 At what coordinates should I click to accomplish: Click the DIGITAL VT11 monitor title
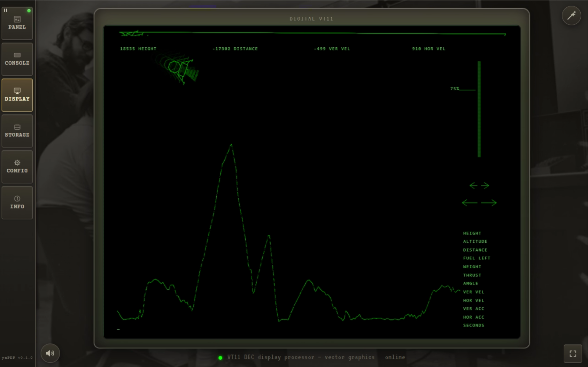311,19
